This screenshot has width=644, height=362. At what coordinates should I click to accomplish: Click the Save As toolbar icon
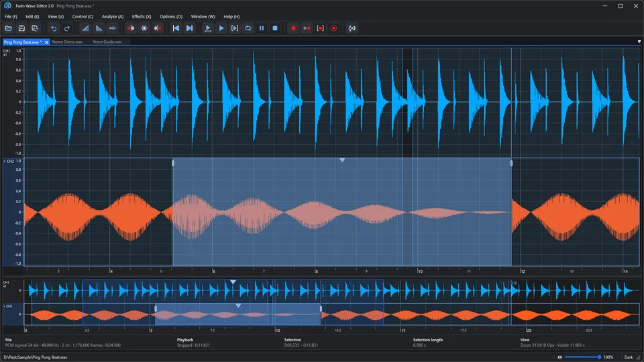click(x=35, y=28)
